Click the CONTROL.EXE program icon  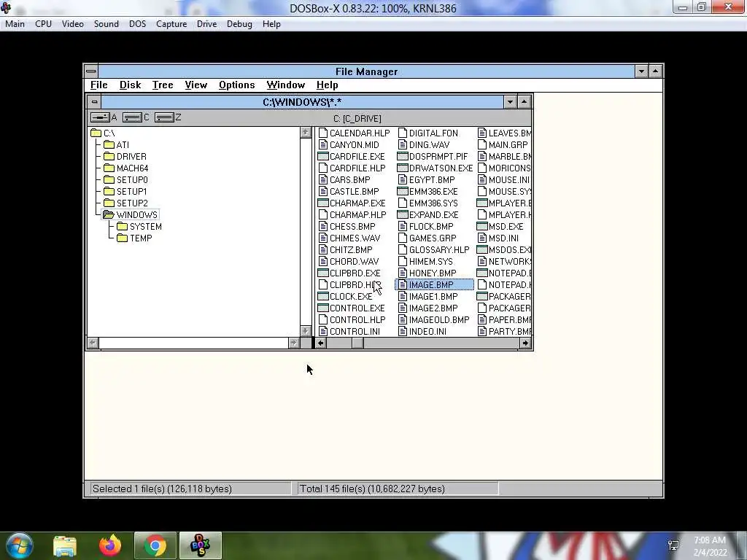[x=323, y=308]
